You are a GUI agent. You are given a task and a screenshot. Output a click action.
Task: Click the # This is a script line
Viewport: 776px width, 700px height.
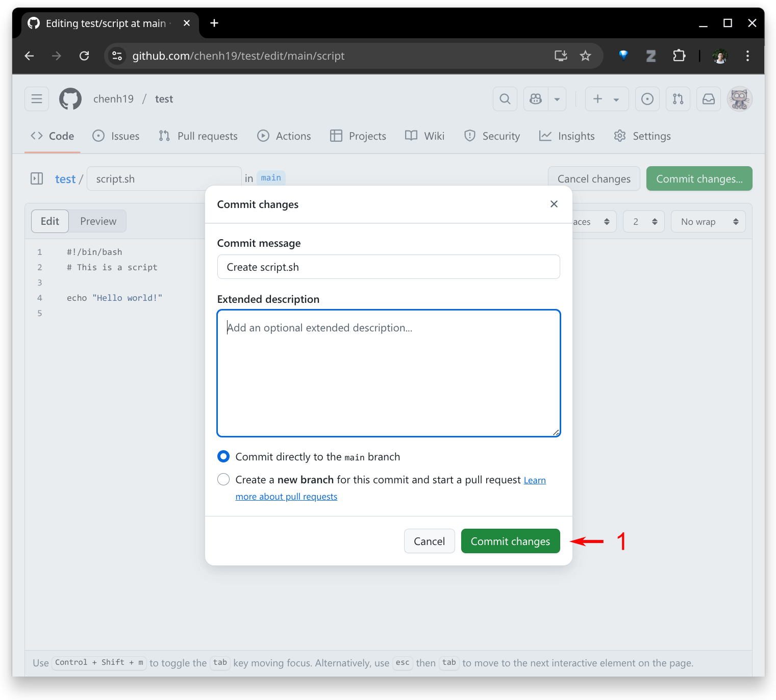coord(112,267)
